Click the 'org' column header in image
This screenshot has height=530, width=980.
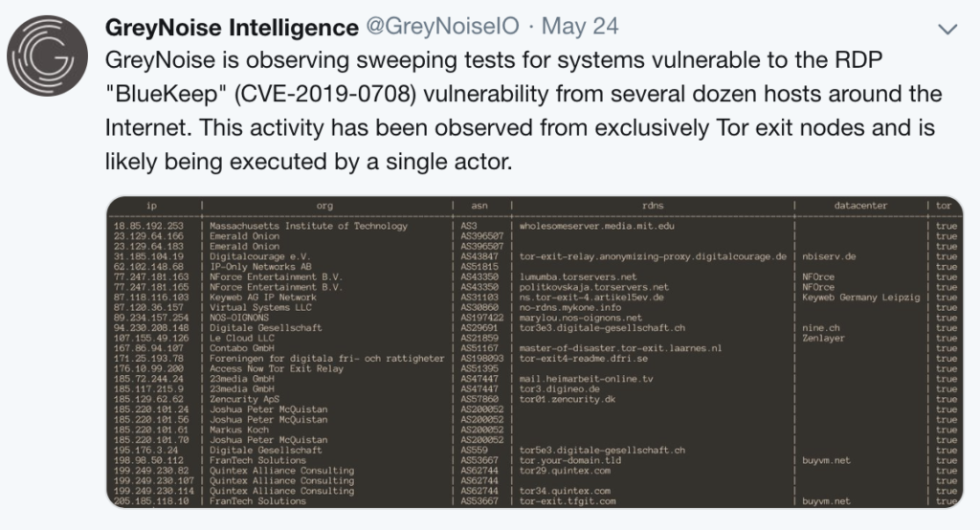(324, 206)
